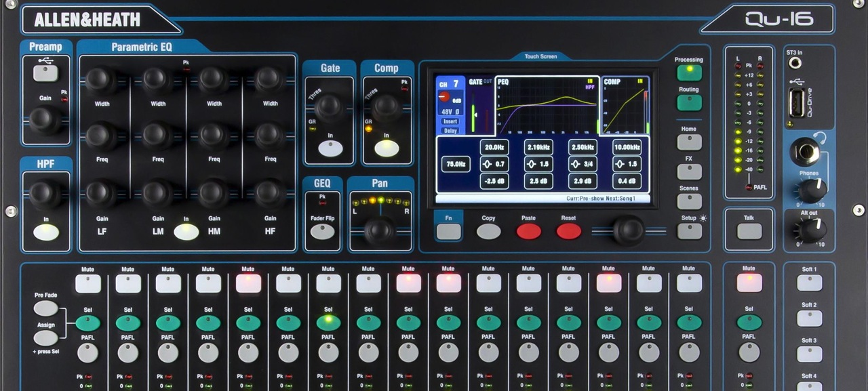The width and height of the screenshot is (868, 391).
Task: Tap the Curr:Pre-show Next:Song1 status bar
Action: 542,199
